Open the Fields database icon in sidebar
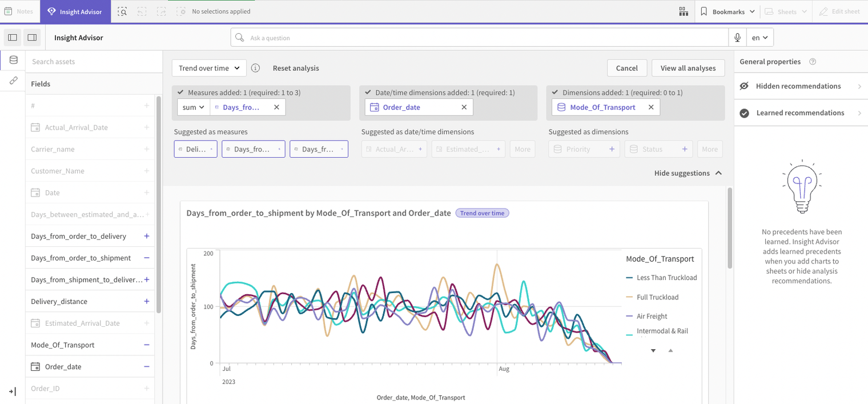The image size is (868, 404). tap(13, 60)
